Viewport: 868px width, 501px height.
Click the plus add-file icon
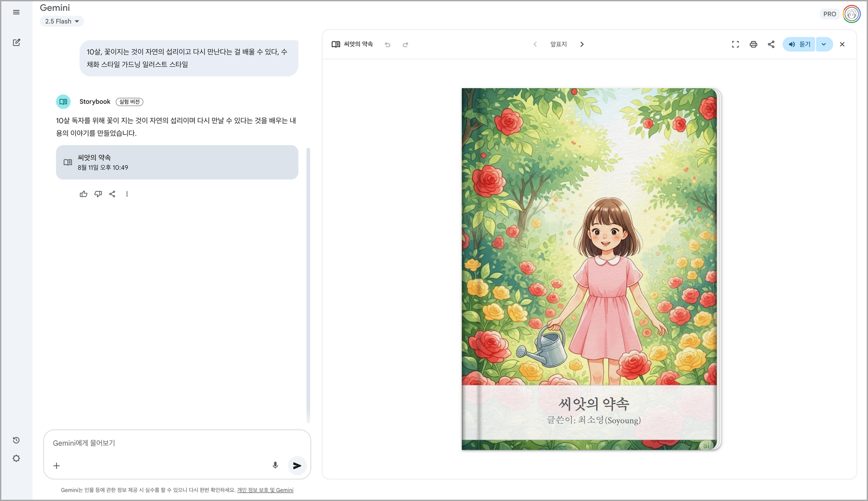[56, 466]
